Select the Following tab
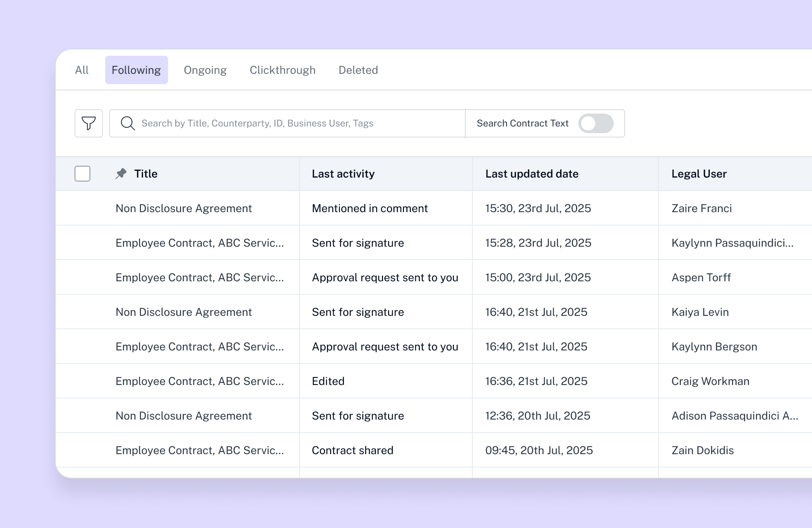The height and width of the screenshot is (528, 812). tap(136, 70)
